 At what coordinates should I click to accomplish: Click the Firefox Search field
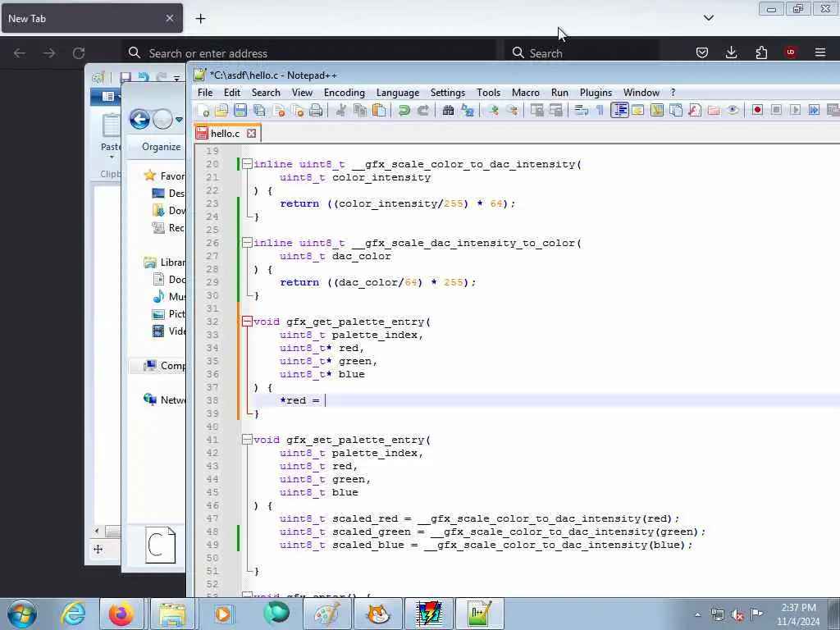[582, 53]
